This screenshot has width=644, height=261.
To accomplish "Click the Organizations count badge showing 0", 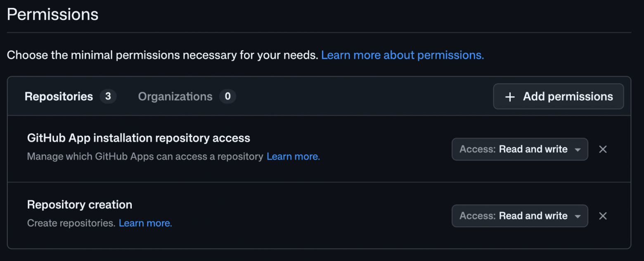I will coord(227,97).
